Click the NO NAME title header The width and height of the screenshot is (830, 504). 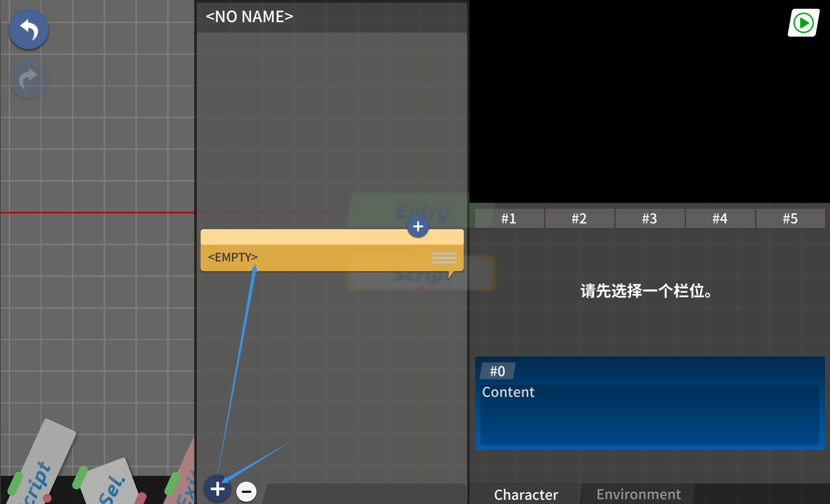pyautogui.click(x=250, y=16)
